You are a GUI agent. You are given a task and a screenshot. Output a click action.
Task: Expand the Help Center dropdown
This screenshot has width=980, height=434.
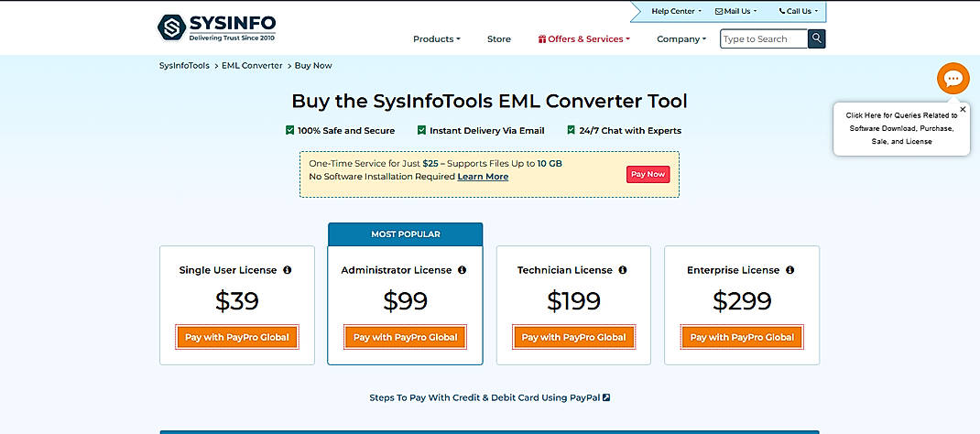click(676, 11)
